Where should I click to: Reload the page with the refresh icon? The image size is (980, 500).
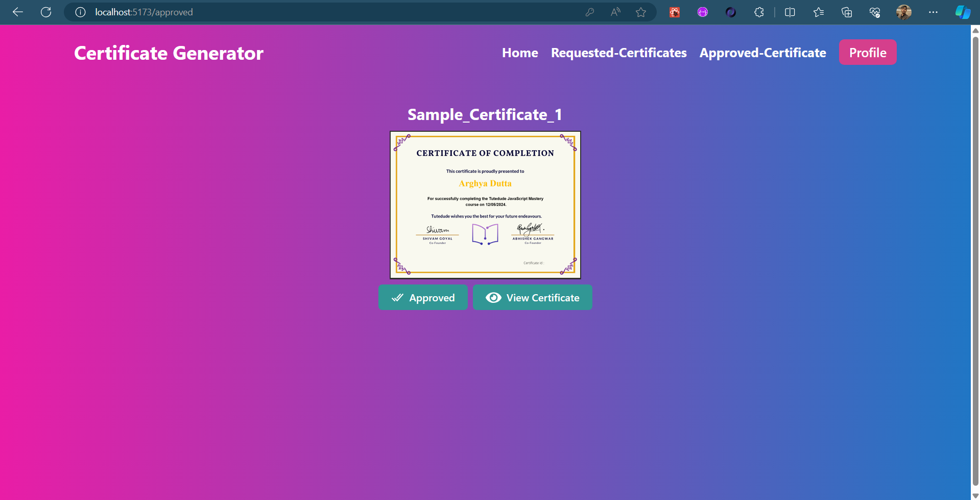(46, 12)
